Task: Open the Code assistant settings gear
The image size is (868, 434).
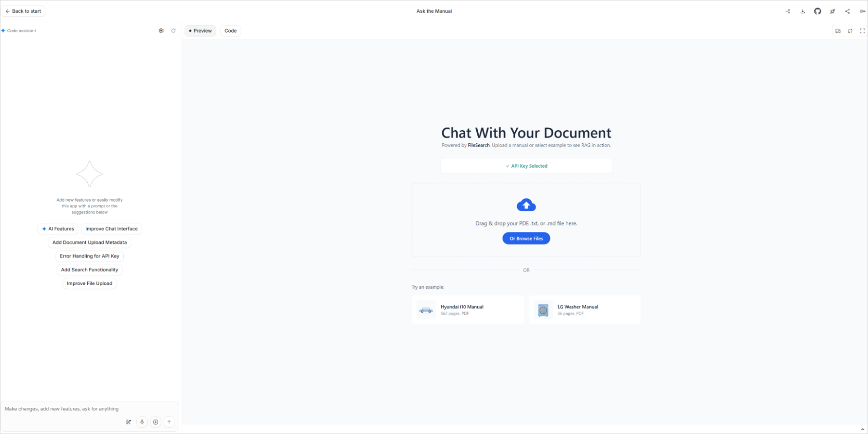Action: pyautogui.click(x=161, y=30)
